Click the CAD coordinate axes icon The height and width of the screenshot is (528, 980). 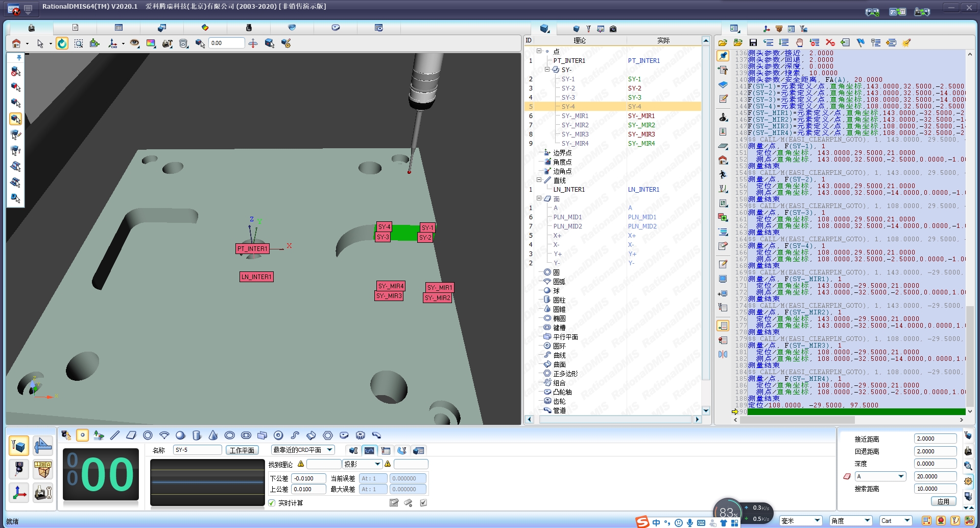[x=113, y=43]
